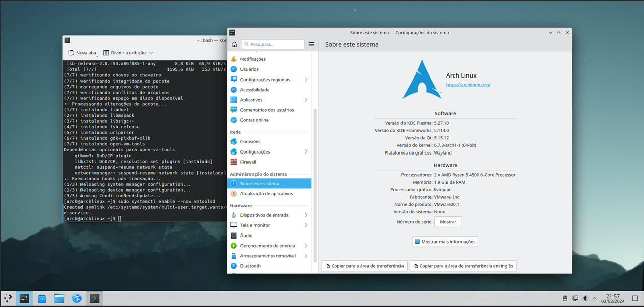Click the Konsole terminal prompt area
Image resolution: width=644 pixels, height=307 pixels.
pos(145,218)
